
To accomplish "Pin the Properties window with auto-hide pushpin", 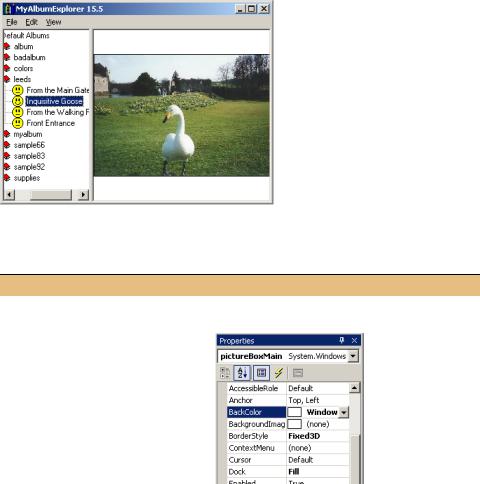I will (x=342, y=340).
